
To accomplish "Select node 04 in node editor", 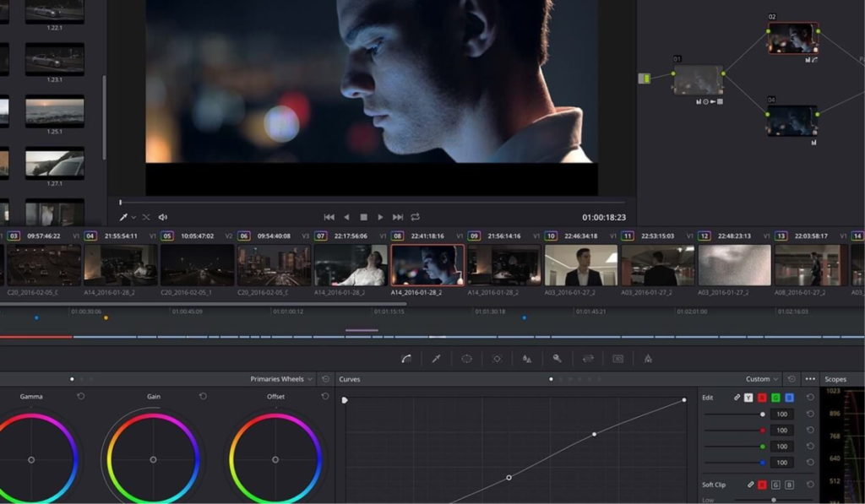I will (792, 121).
